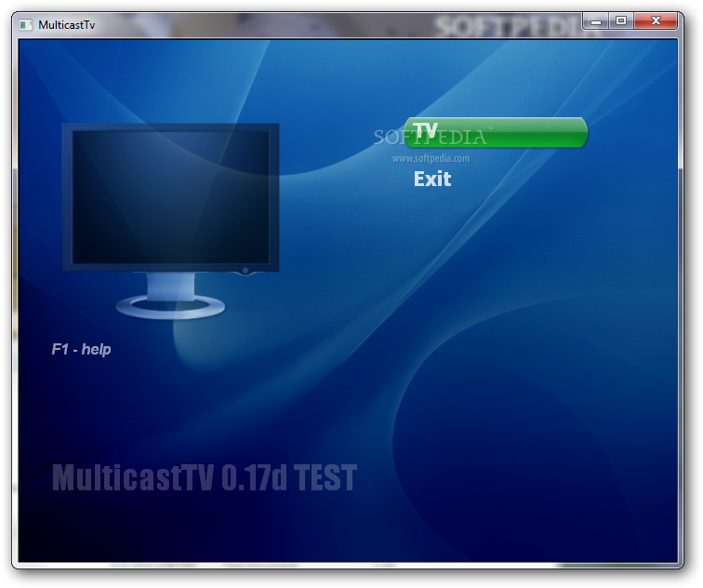This screenshot has width=703, height=588.
Task: Close the MulticastTv window
Action: 656,21
